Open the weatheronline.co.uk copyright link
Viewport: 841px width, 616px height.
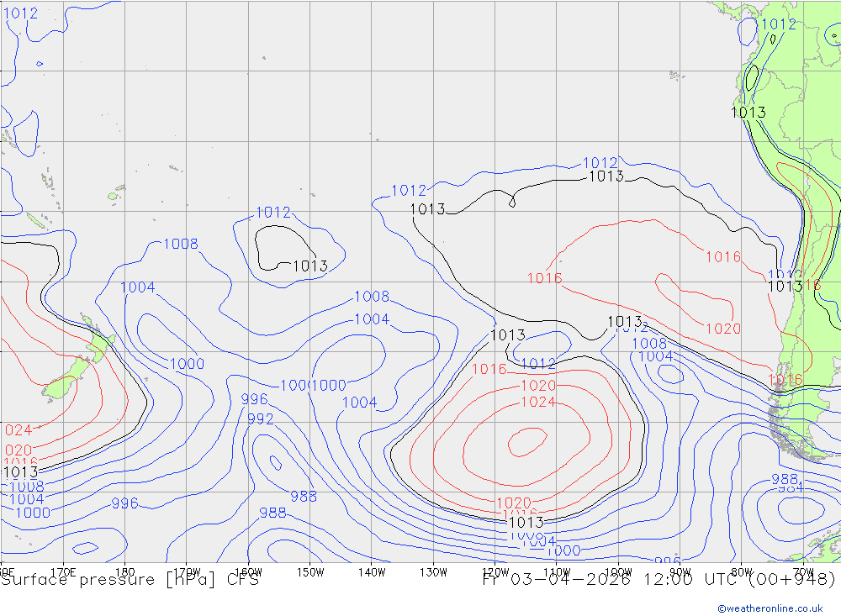[770, 608]
